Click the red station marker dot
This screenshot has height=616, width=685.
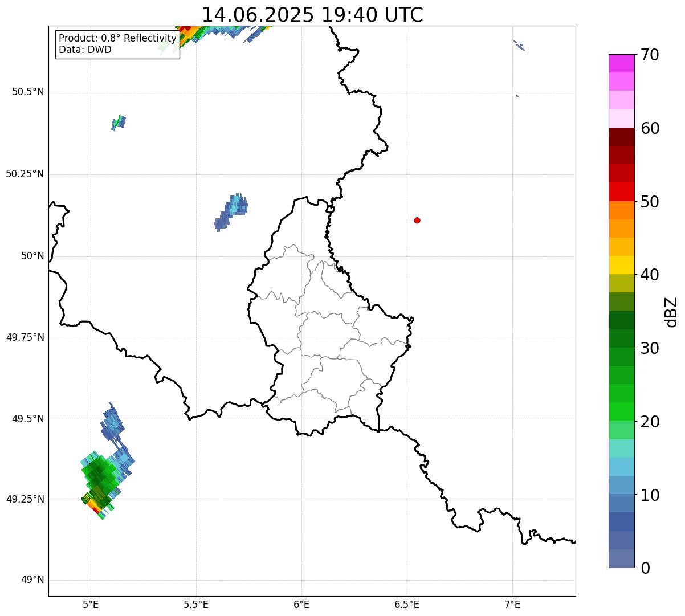pos(417,220)
